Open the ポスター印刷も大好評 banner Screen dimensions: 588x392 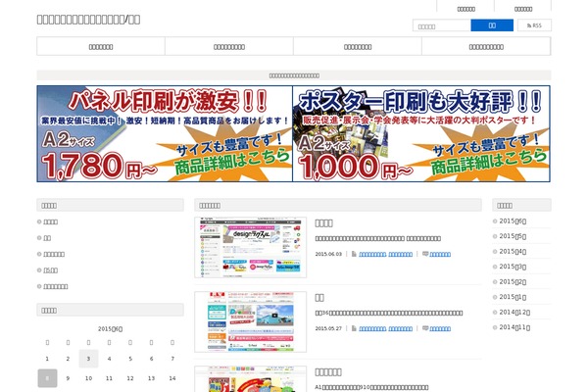(421, 134)
